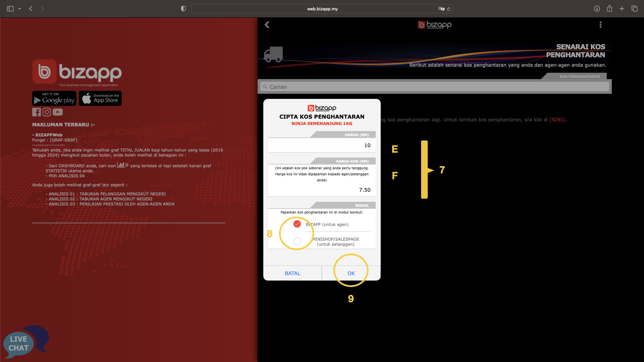
Task: Click the search magnifier icon
Action: (x=265, y=87)
